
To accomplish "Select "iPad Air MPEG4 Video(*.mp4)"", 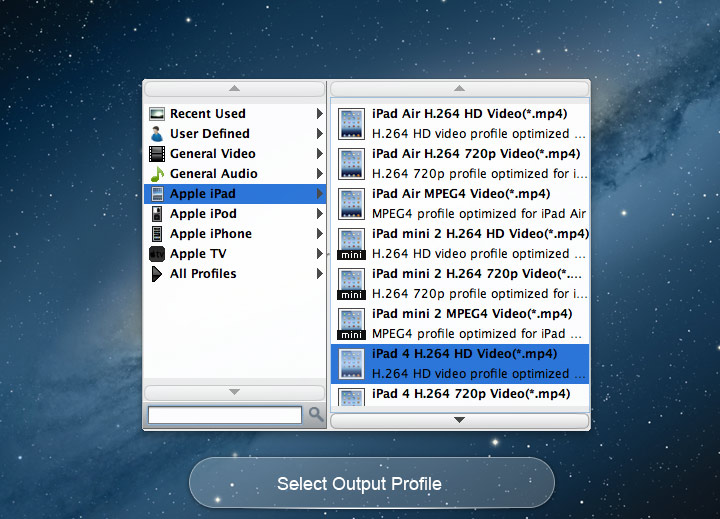I will pos(460,203).
